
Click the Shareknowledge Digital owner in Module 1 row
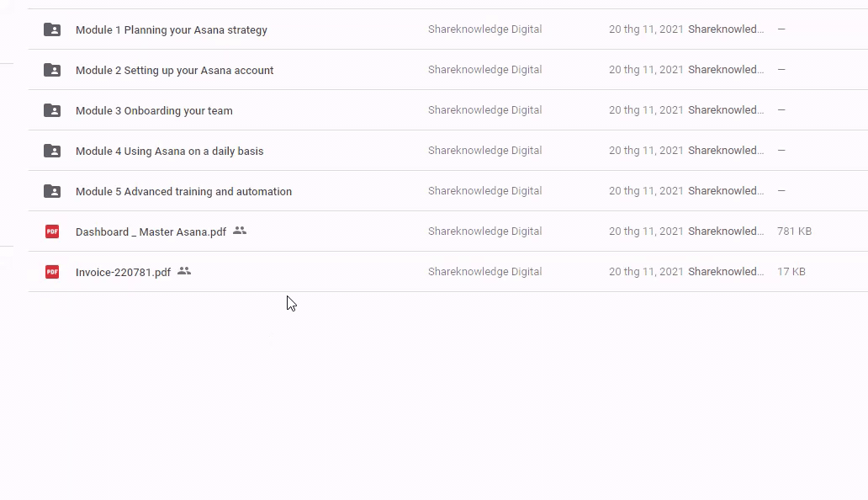point(484,29)
